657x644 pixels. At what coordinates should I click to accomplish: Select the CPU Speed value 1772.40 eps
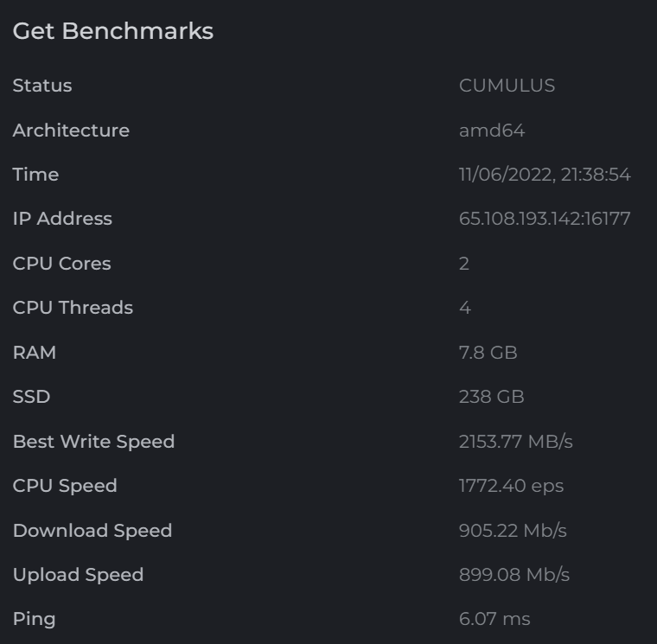coord(511,486)
